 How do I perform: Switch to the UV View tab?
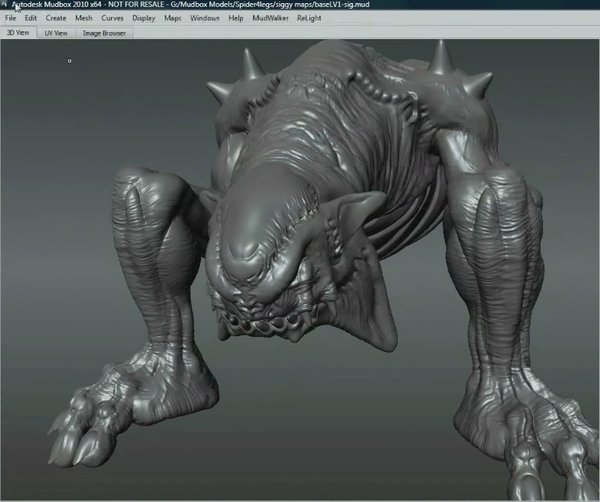coord(55,33)
